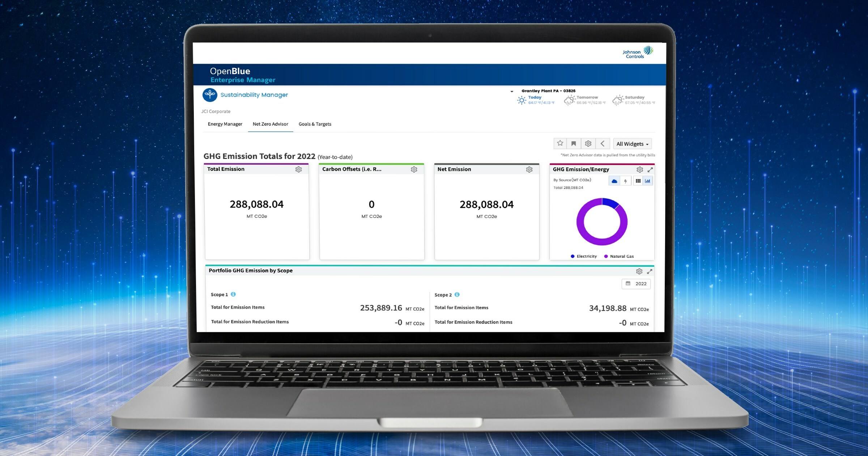
Task: Click the left chevron collapse button
Action: 603,144
